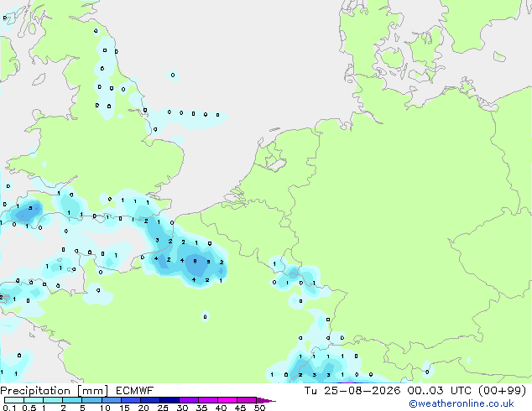This screenshot has height=411, width=532.
Task: Pick the 2–5 mm legend swatch
Action: click(x=72, y=400)
